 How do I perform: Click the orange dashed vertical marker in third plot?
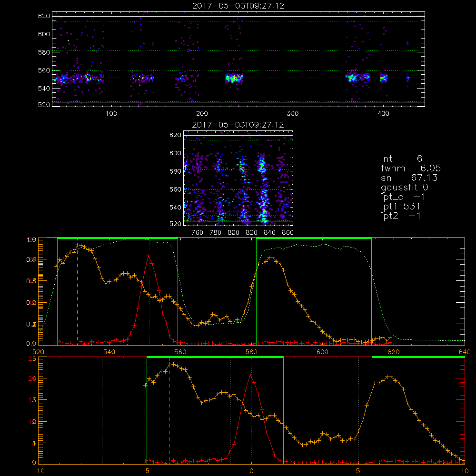point(77,295)
